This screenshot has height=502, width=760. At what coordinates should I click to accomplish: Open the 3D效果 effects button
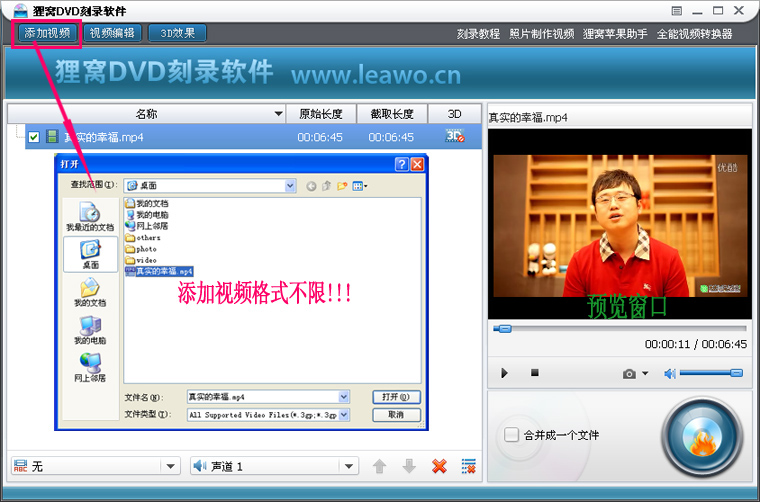pyautogui.click(x=177, y=33)
